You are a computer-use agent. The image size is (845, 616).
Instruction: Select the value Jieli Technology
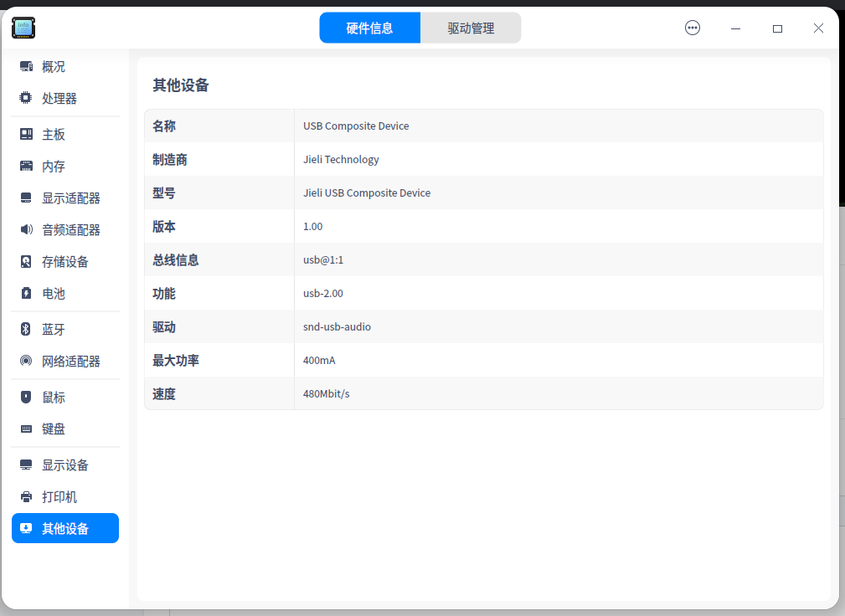tap(341, 159)
